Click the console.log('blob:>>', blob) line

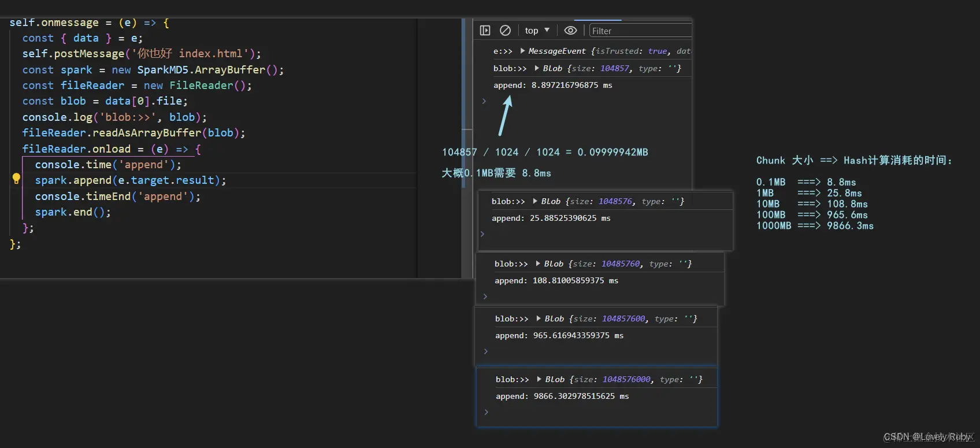pos(114,117)
